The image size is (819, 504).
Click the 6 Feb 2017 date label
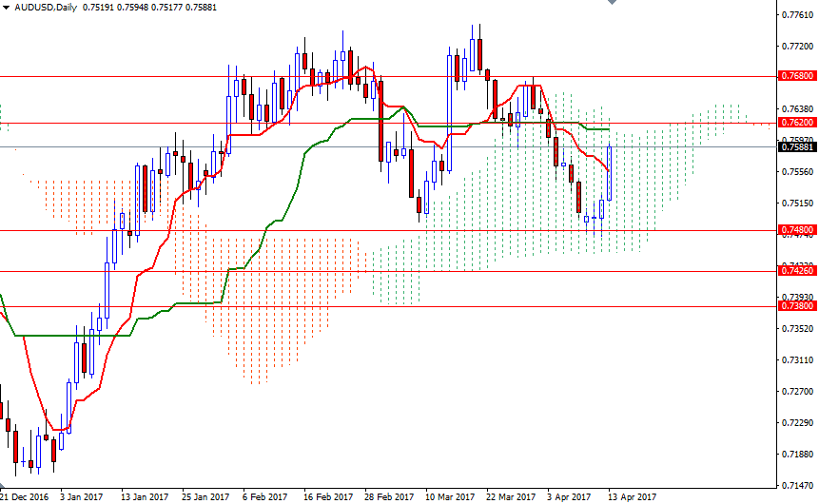(264, 496)
